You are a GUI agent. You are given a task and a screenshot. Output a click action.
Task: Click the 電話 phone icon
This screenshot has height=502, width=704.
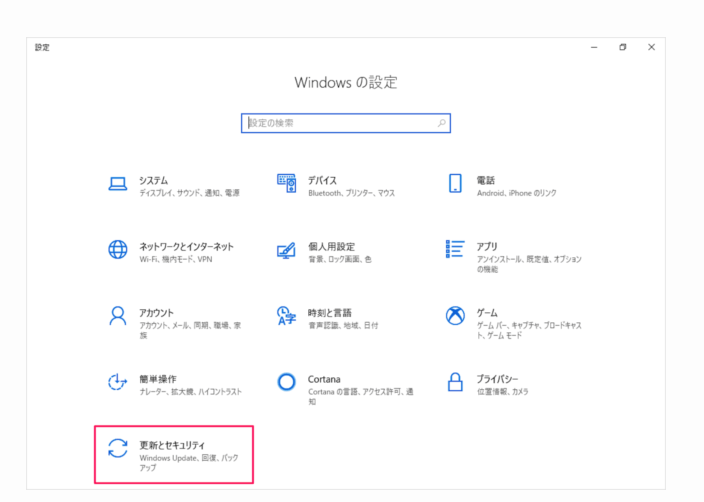[x=455, y=184]
